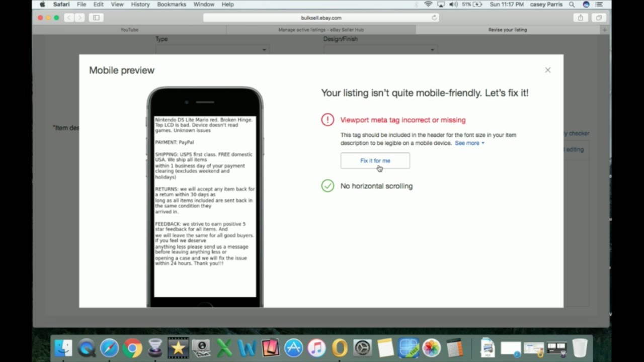Toggle the Safari sidebar button
Screen dimensions: 644x362
[96, 18]
